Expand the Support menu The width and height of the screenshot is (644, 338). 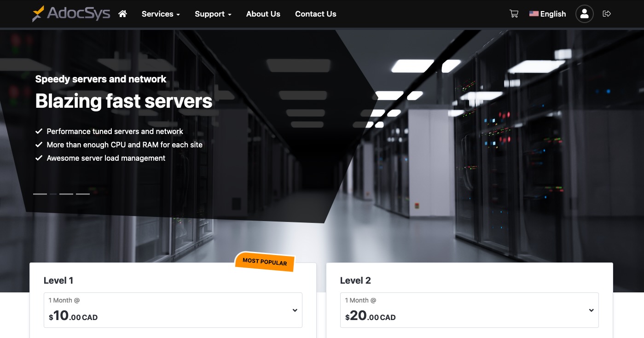pos(213,14)
